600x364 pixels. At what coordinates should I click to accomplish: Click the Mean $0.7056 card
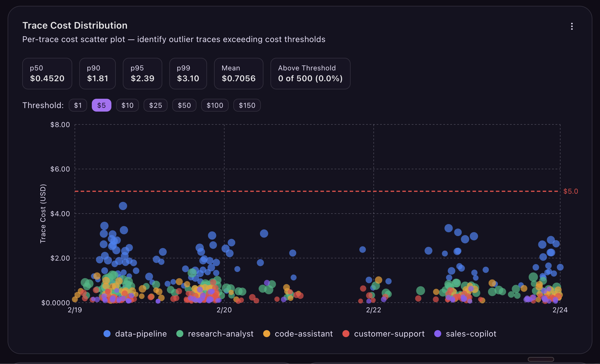point(239,74)
